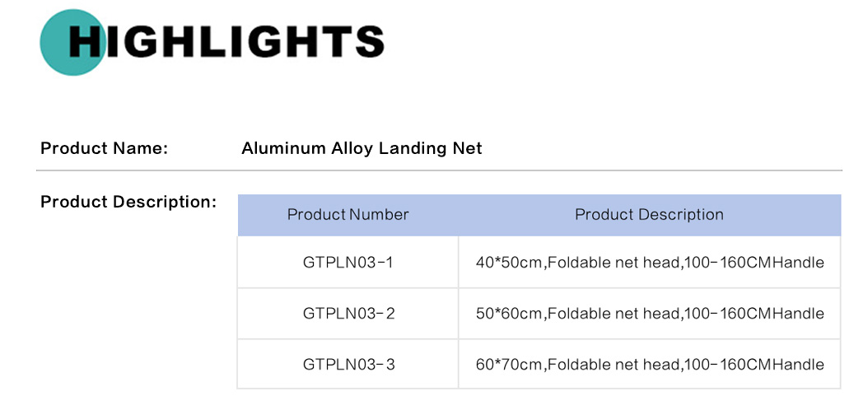Screen dimensions: 868x415
Task: Click "100-160CMHandle" in the GTPLN03-3 row
Action: (754, 364)
